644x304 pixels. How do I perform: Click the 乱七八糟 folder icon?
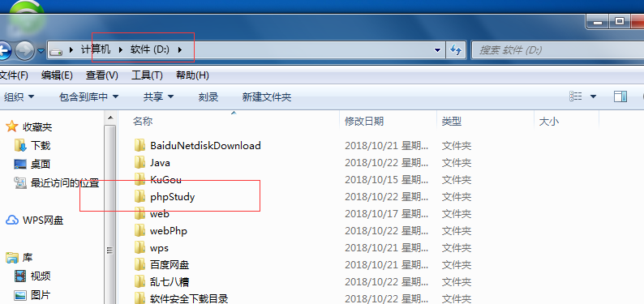pos(140,282)
